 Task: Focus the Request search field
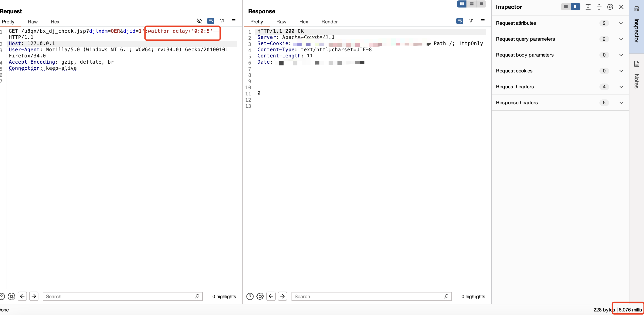click(123, 296)
